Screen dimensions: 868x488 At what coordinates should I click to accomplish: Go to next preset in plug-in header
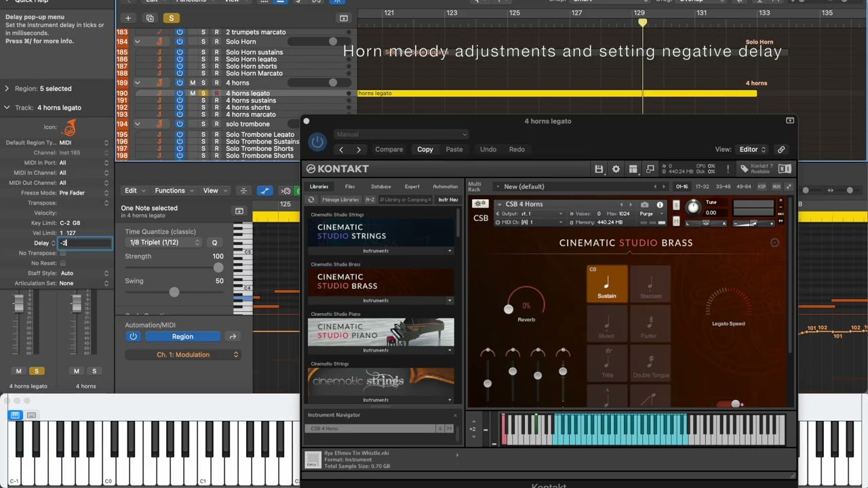(359, 150)
